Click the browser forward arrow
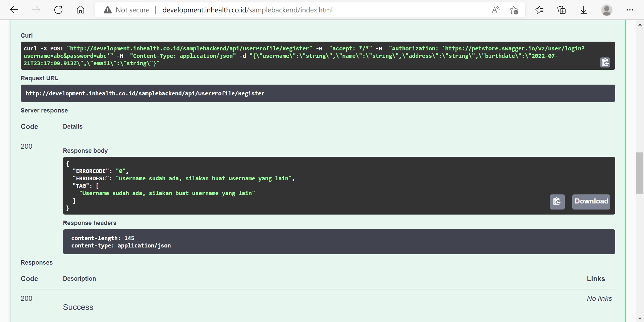This screenshot has height=322, width=644. point(36,10)
